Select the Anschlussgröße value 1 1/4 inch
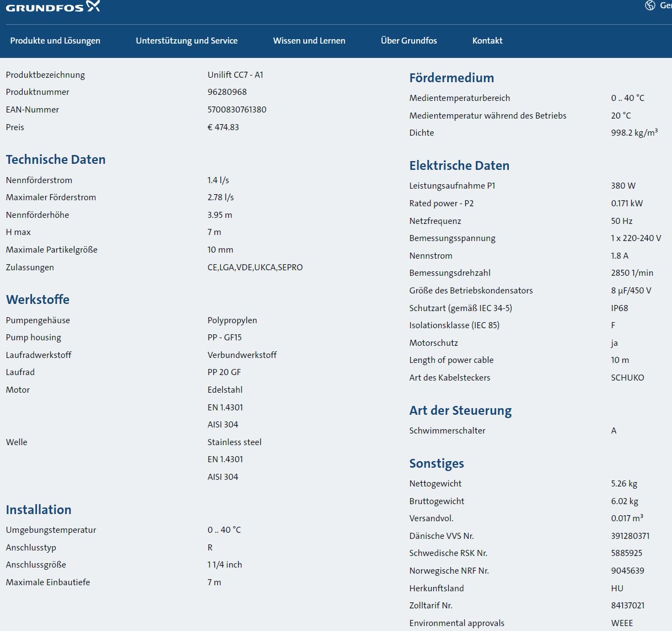The width and height of the screenshot is (672, 631). [x=225, y=565]
